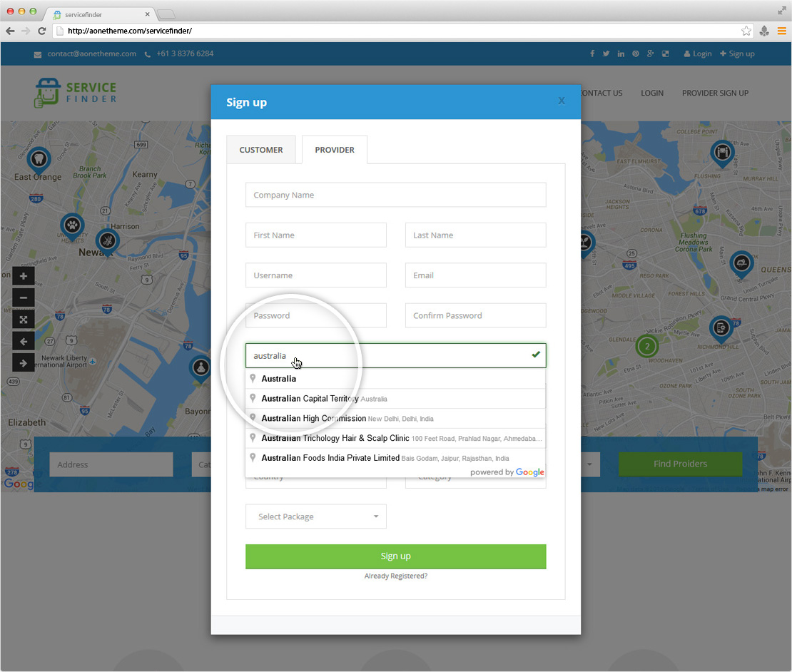Open the Provider Sign Up menu item
The height and width of the screenshot is (672, 792).
click(x=715, y=93)
